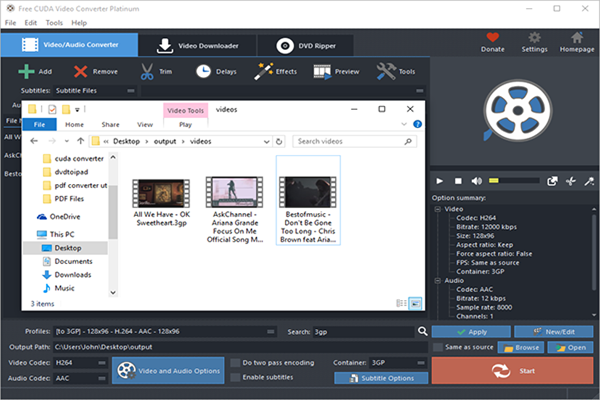Click the Start conversion button
Screen dimensions: 600x400
pyautogui.click(x=511, y=370)
